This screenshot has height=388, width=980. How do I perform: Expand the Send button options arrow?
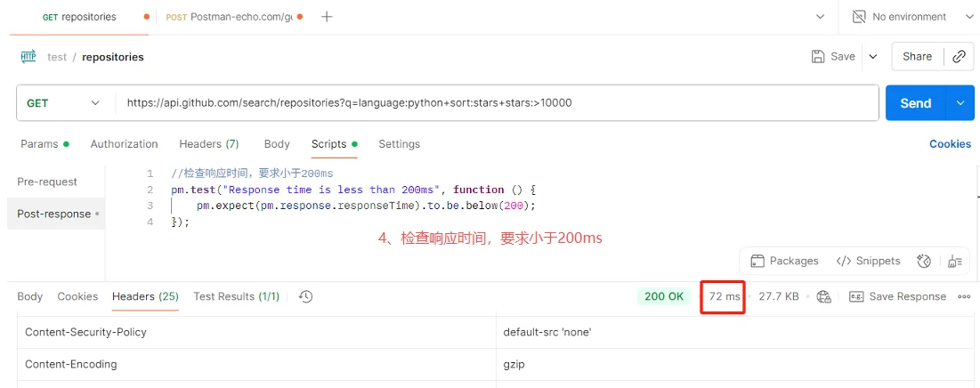coord(960,103)
